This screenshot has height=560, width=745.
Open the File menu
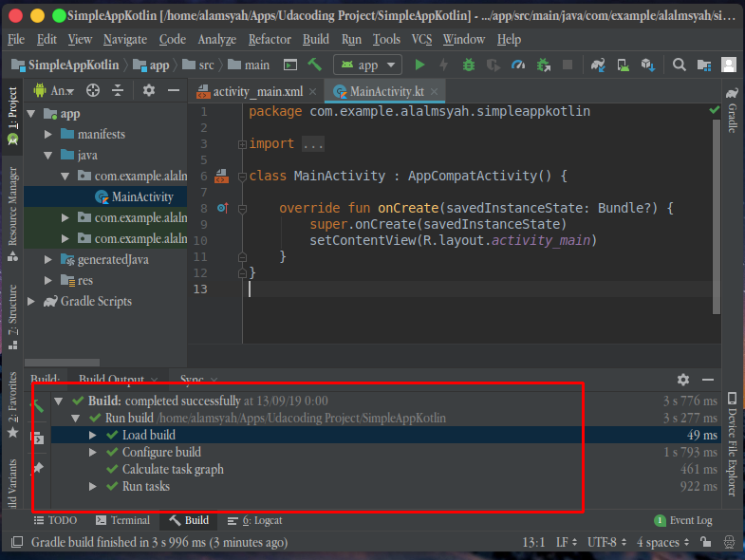(16, 40)
